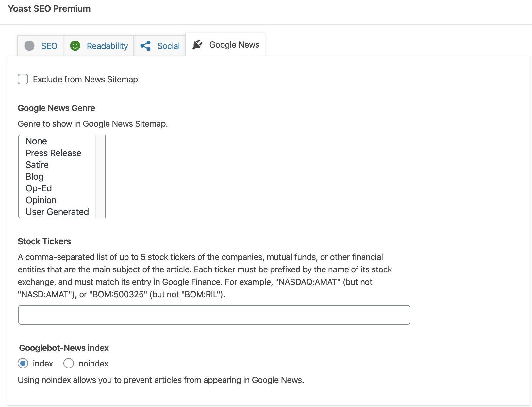Click the Google News plug icon
Image resolution: width=532 pixels, height=407 pixels.
198,44
